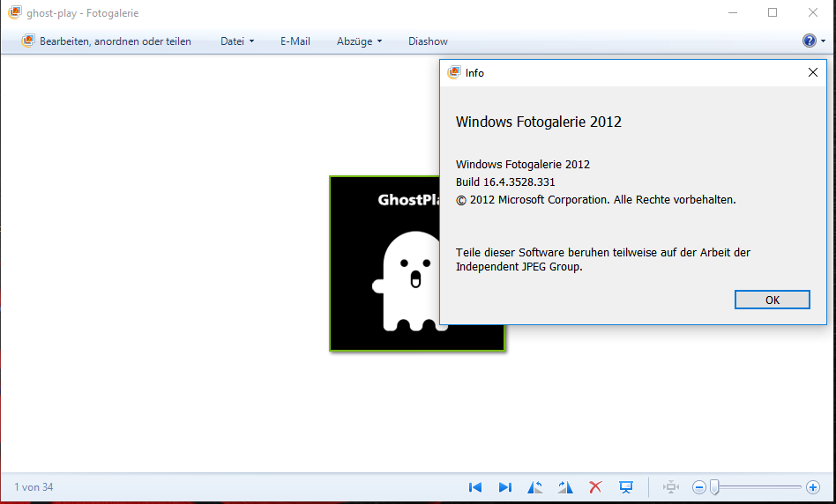Start slideshow from bottom toolbar icon

(626, 487)
